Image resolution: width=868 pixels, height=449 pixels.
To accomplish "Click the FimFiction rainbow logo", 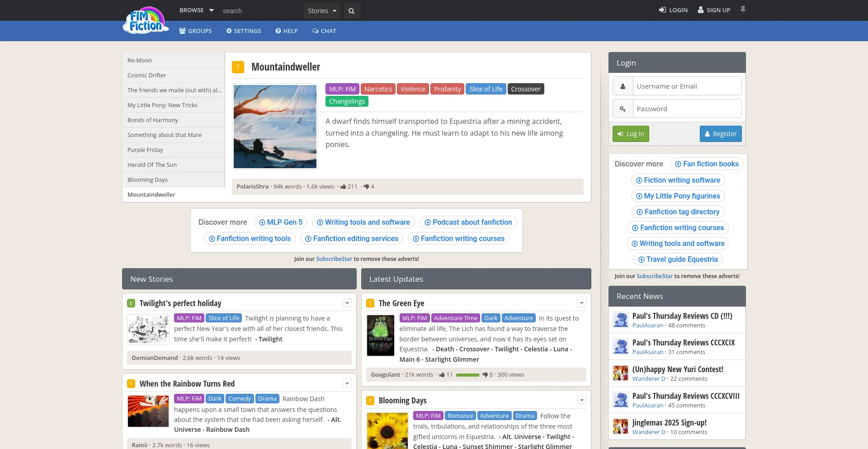I will pyautogui.click(x=145, y=20).
